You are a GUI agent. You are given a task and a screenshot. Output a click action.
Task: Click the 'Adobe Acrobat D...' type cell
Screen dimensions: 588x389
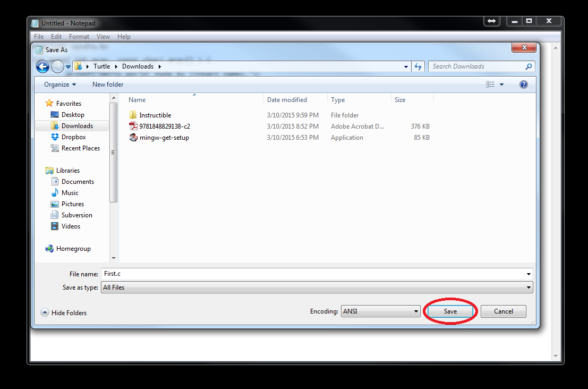pos(357,126)
